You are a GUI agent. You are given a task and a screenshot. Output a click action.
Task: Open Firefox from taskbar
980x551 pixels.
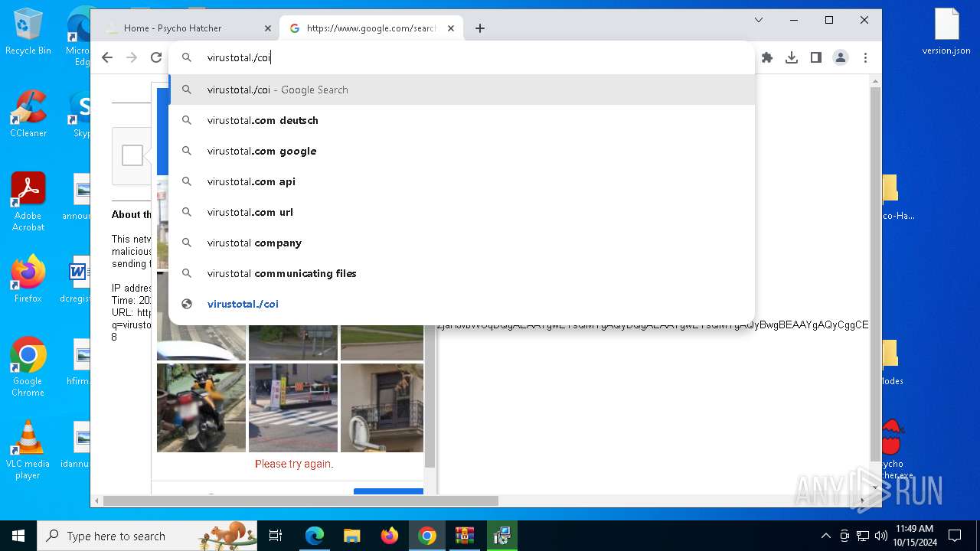click(x=390, y=536)
